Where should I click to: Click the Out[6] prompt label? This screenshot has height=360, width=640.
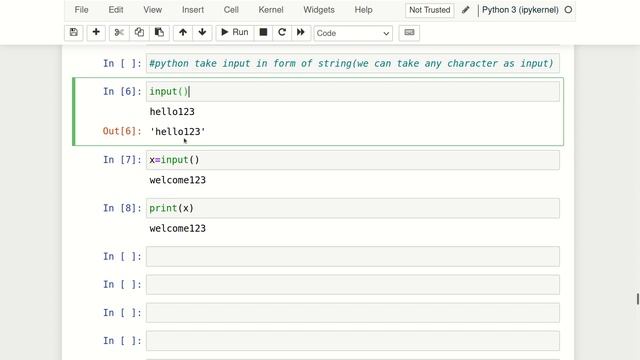click(122, 131)
